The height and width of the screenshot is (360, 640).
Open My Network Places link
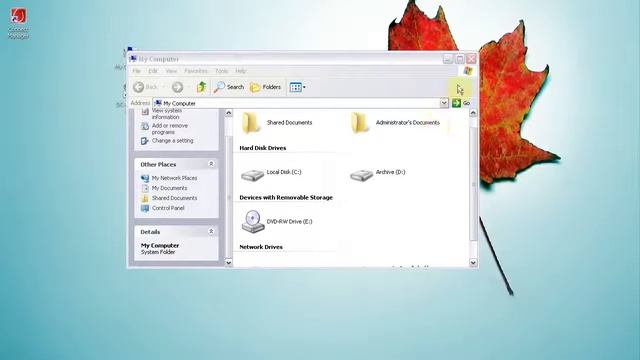pos(175,178)
